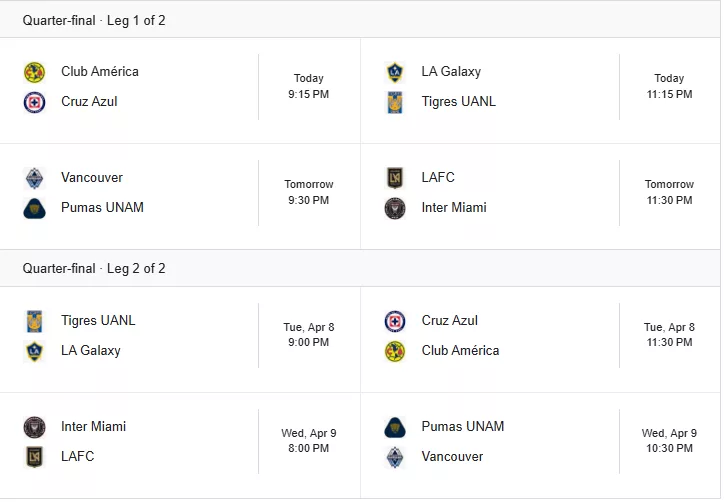The height and width of the screenshot is (502, 725).
Task: Select Cruz Azul name in Leg 2 match
Action: coord(449,320)
